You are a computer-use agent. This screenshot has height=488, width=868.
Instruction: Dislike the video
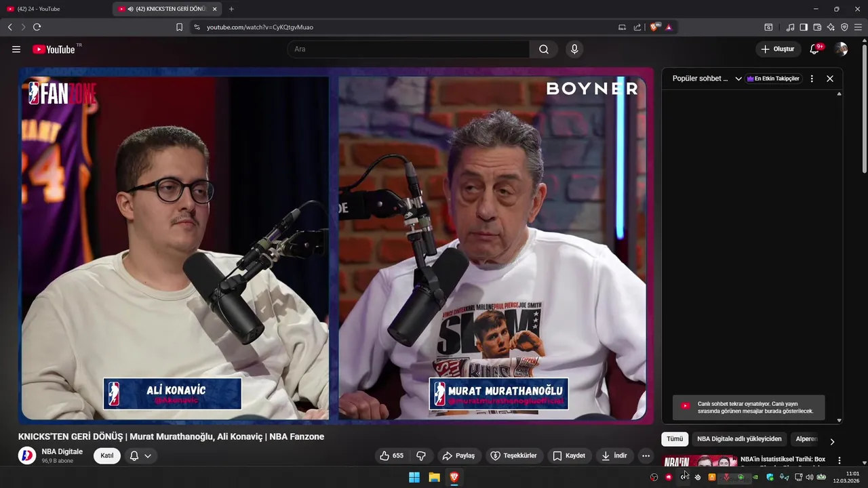coord(421,455)
